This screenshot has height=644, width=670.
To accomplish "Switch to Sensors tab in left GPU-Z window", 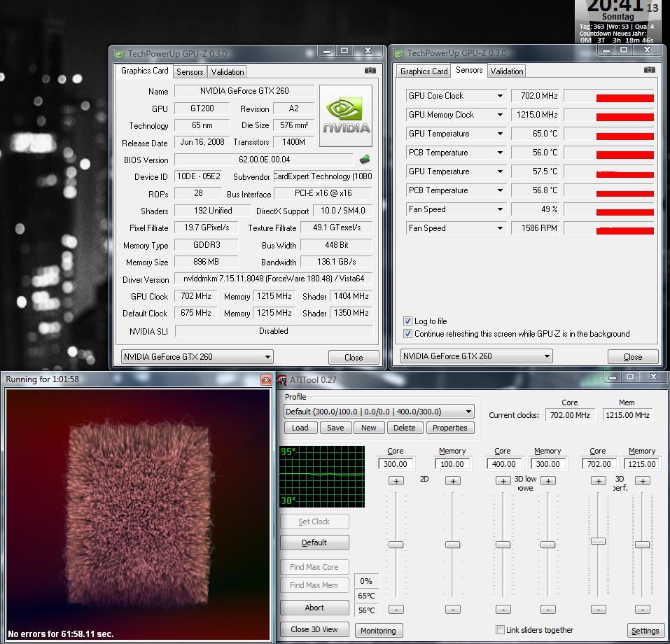I will click(x=190, y=72).
